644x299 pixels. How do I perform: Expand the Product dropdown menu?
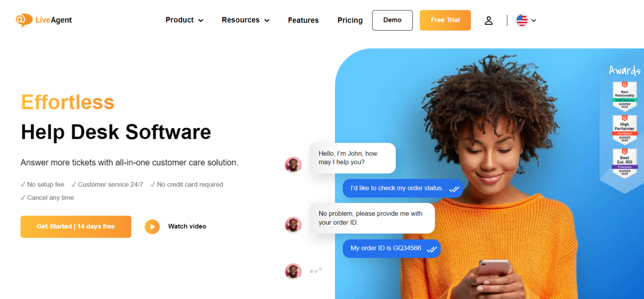[184, 20]
